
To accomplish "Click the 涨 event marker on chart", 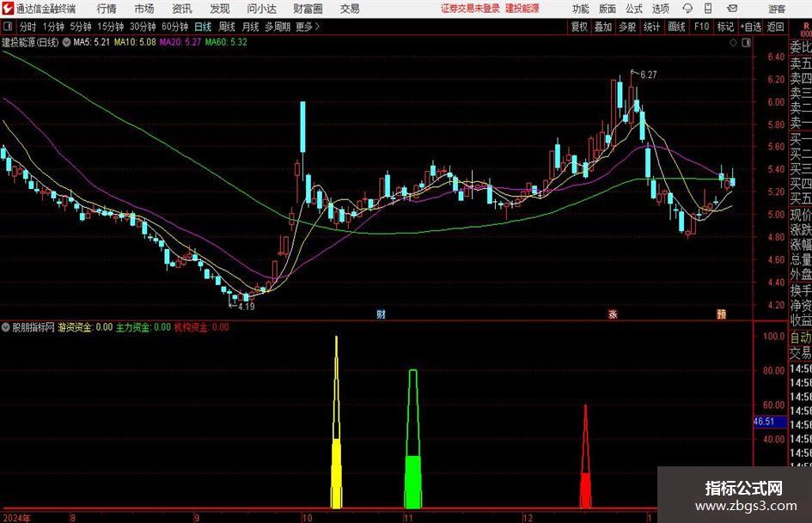I will pyautogui.click(x=613, y=313).
